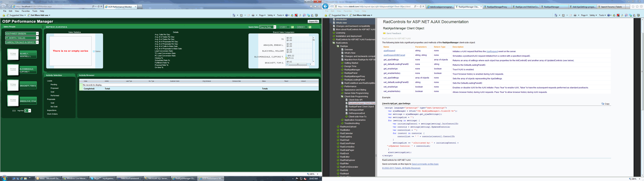Open start date calendar picker next to 1/1/2011

tap(292, 27)
